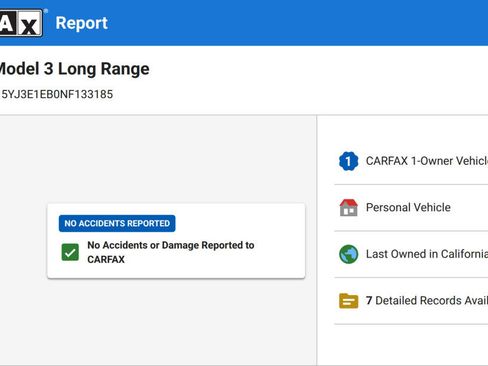Viewport: 488px width, 366px height.
Task: Click the Personal Vehicle house icon
Action: [348, 208]
